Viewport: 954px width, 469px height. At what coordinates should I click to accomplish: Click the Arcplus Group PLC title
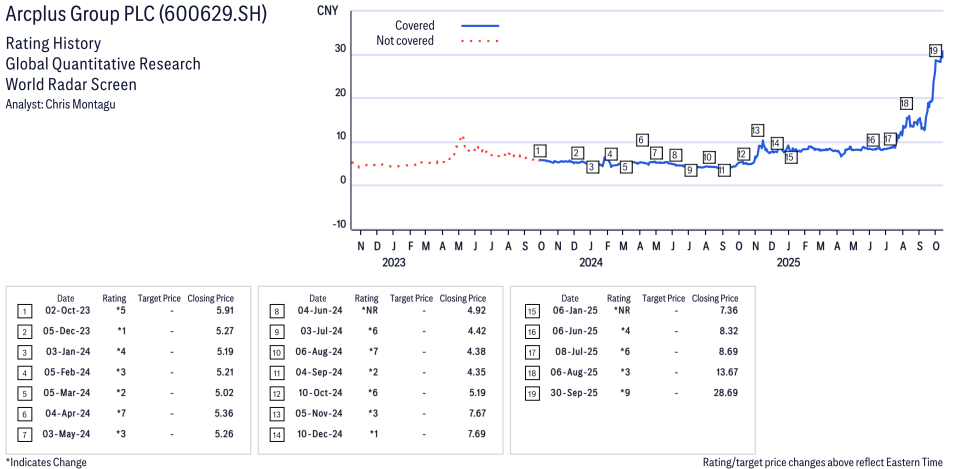coord(136,17)
